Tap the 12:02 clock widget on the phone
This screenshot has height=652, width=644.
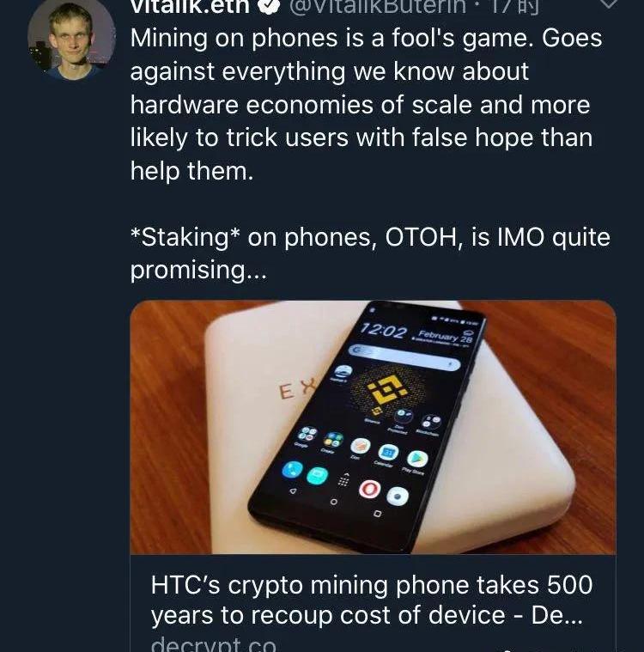coord(383,332)
